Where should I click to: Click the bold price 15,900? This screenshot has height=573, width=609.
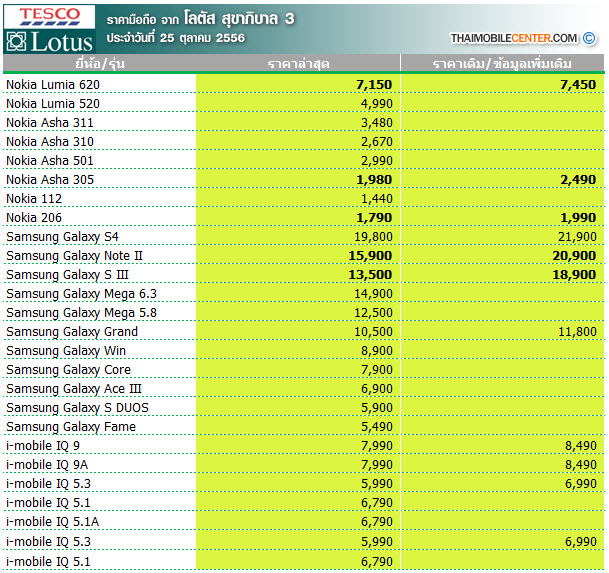click(x=370, y=256)
